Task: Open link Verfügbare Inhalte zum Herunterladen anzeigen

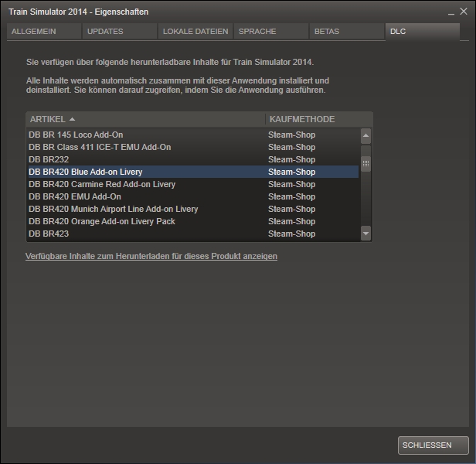Action: coord(151,256)
